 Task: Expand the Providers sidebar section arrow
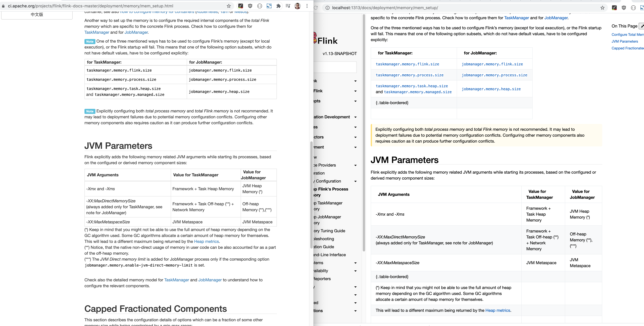(355, 165)
